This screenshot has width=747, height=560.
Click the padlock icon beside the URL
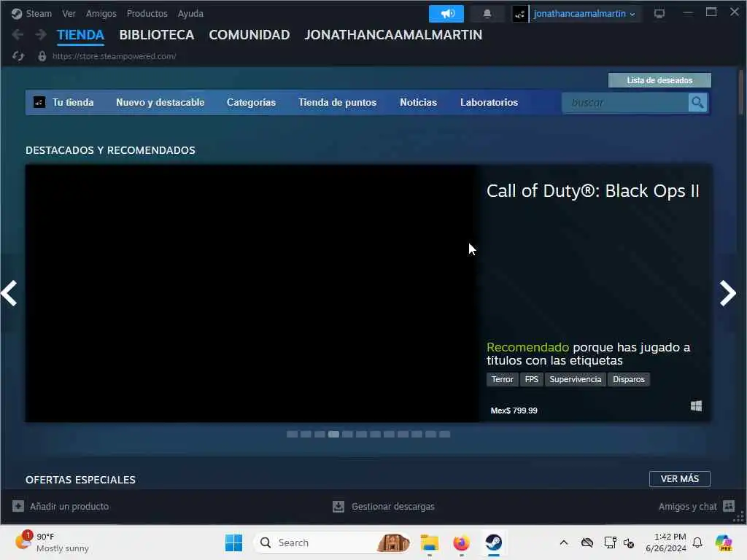coord(42,56)
